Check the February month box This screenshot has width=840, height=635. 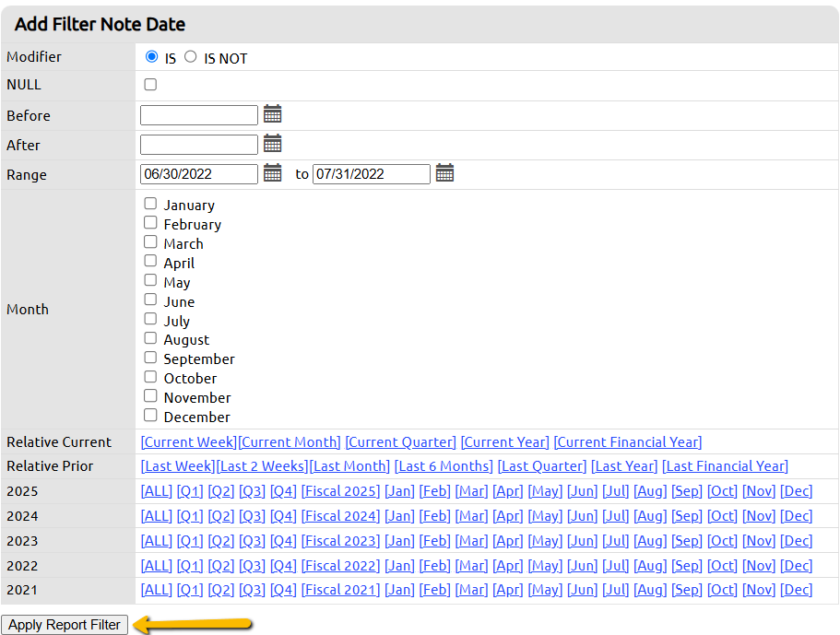(150, 223)
